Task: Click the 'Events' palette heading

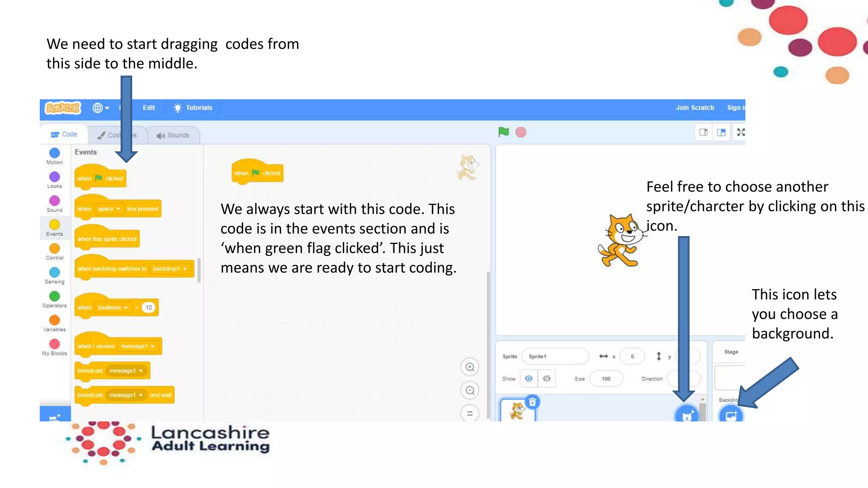Action: pyautogui.click(x=86, y=152)
